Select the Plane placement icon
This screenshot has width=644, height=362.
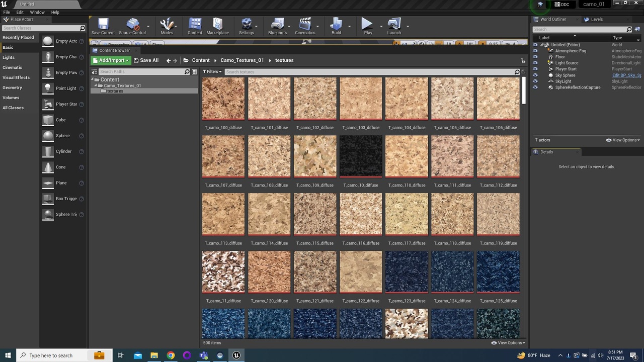click(x=48, y=183)
